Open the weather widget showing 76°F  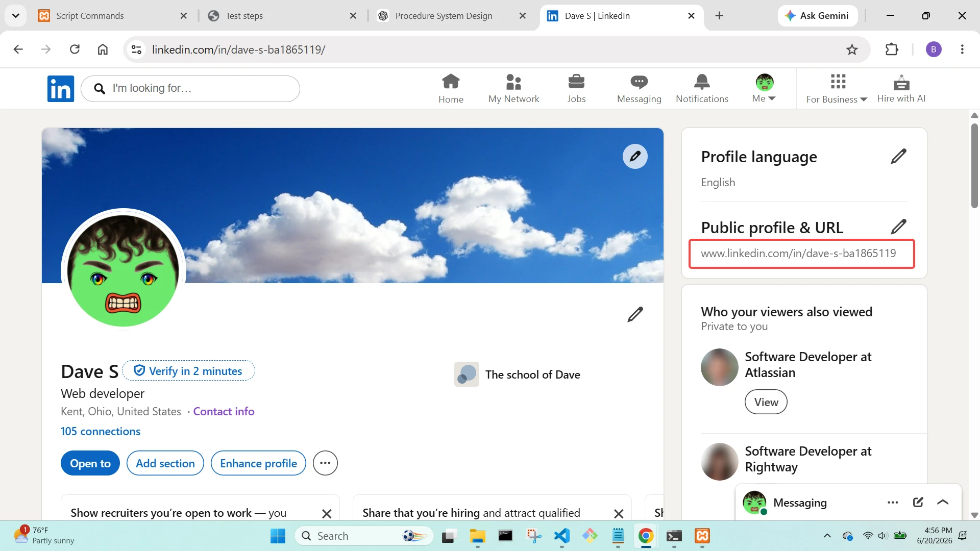click(44, 536)
